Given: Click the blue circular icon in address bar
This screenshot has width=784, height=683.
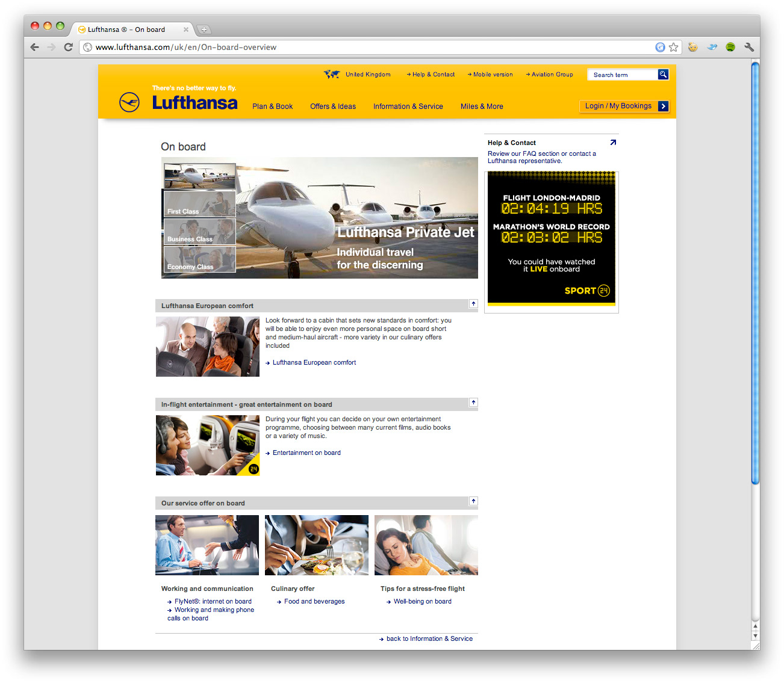Looking at the screenshot, I should 660,47.
